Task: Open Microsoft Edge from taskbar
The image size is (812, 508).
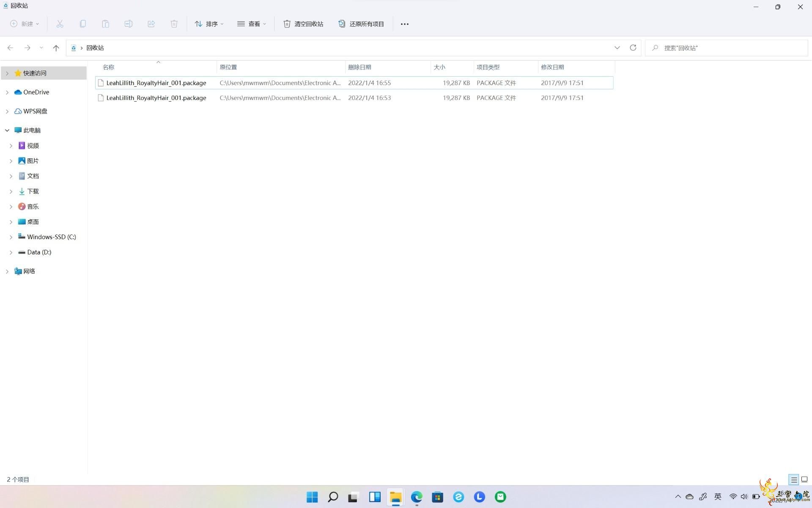Action: (417, 497)
